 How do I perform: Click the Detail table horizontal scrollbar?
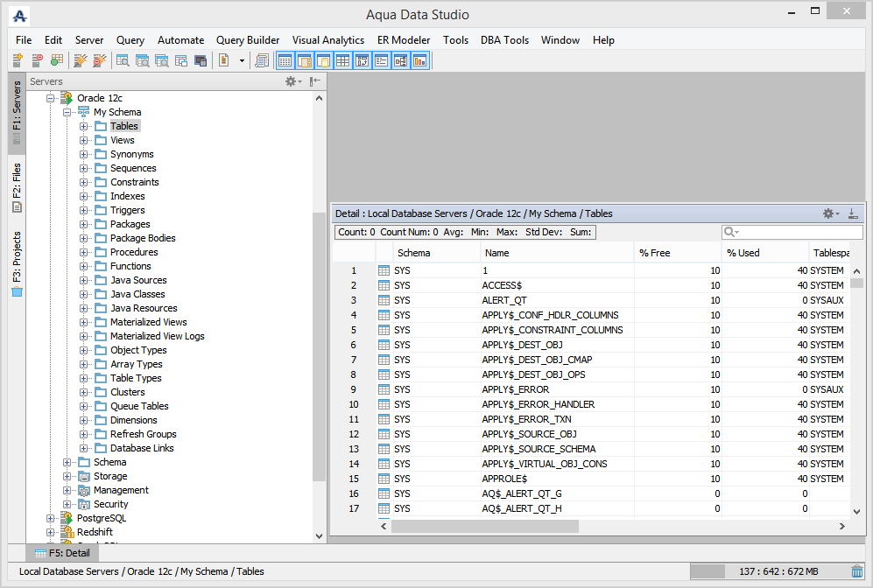tap(485, 527)
